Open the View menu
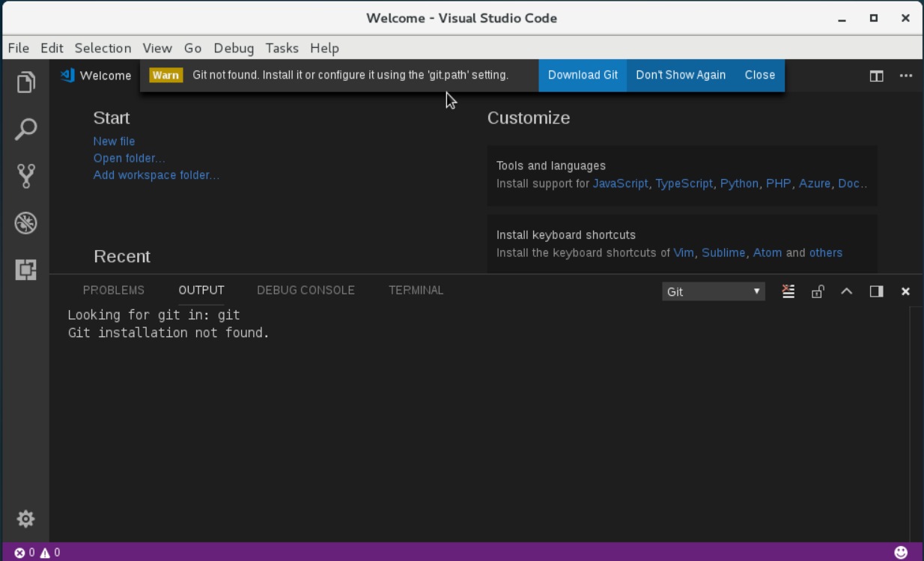This screenshot has width=924, height=561. click(x=157, y=48)
